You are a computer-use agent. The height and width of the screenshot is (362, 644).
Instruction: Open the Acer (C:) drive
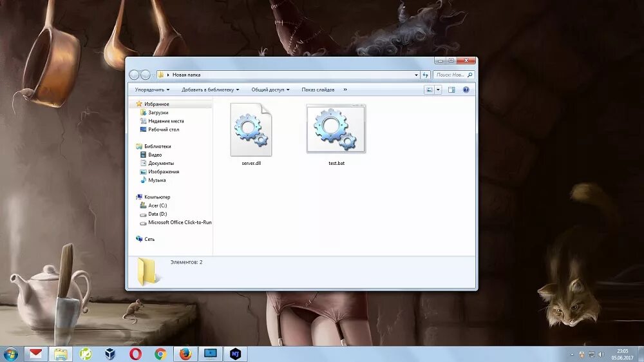[x=157, y=205]
